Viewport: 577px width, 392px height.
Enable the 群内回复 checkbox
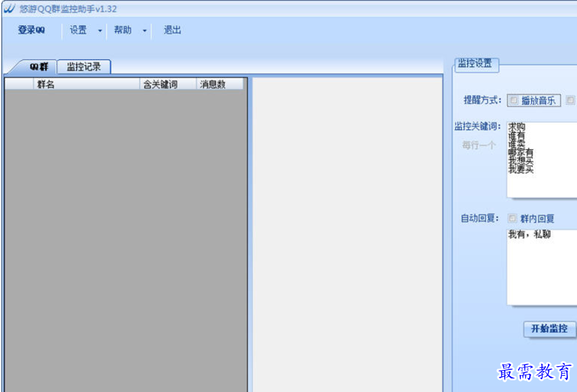tap(512, 218)
